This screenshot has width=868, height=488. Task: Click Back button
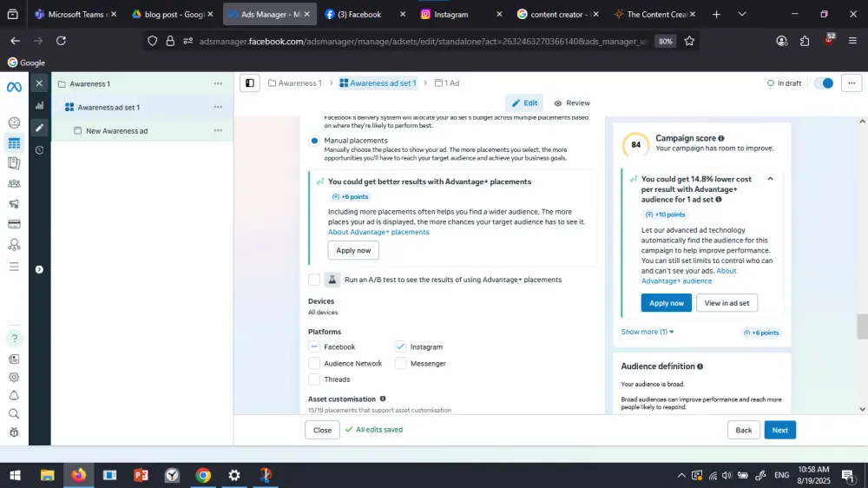(744, 430)
